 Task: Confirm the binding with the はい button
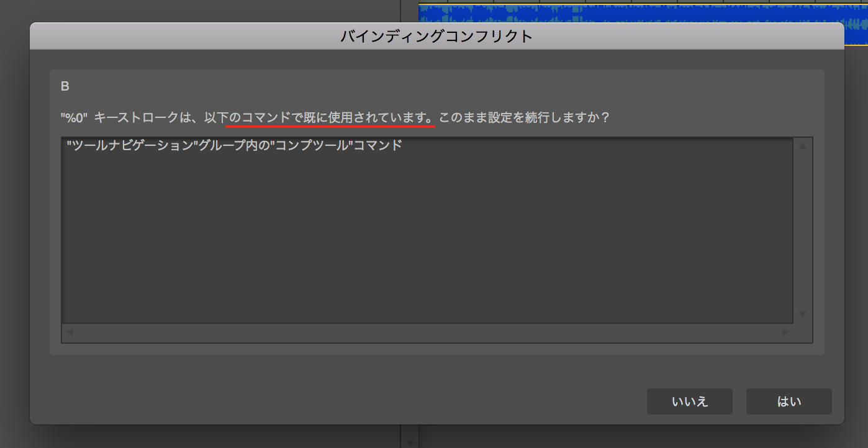pyautogui.click(x=789, y=401)
